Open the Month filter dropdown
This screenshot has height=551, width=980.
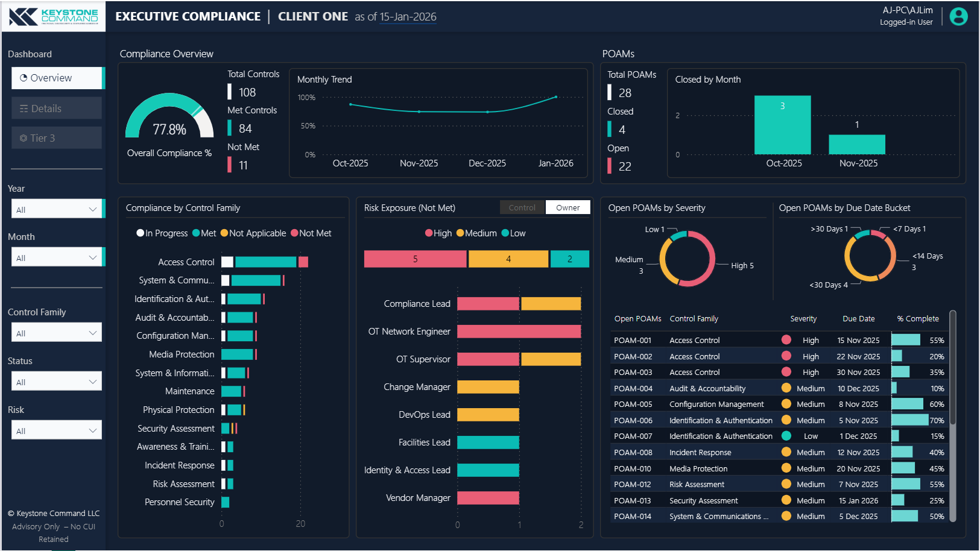click(x=56, y=257)
